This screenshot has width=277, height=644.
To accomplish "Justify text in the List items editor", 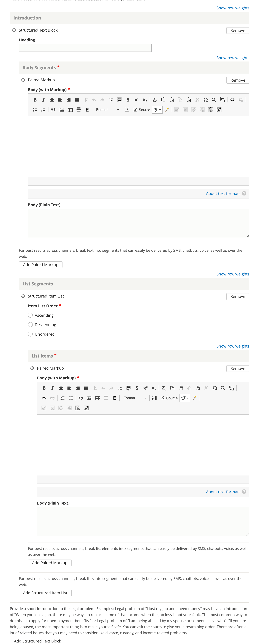I will (x=86, y=388).
